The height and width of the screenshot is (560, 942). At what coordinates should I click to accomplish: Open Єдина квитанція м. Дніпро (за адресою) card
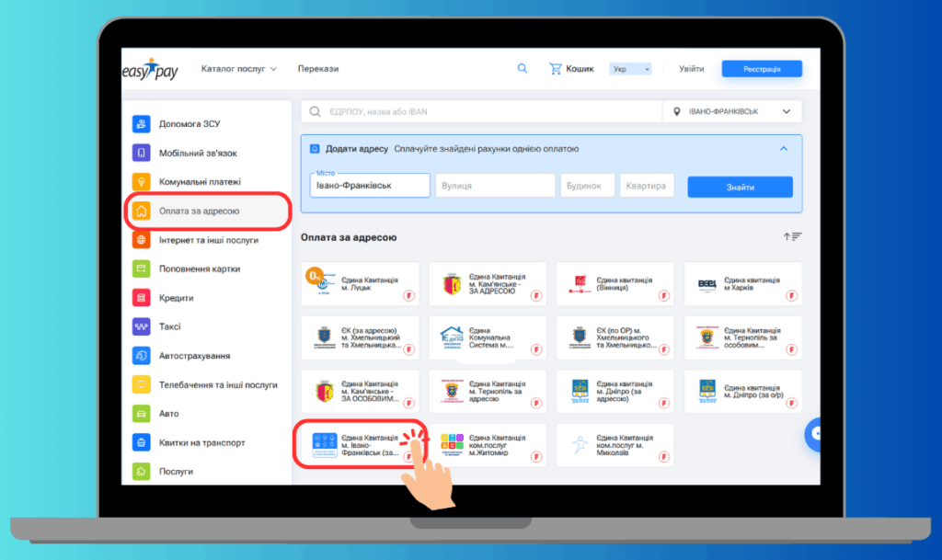615,391
